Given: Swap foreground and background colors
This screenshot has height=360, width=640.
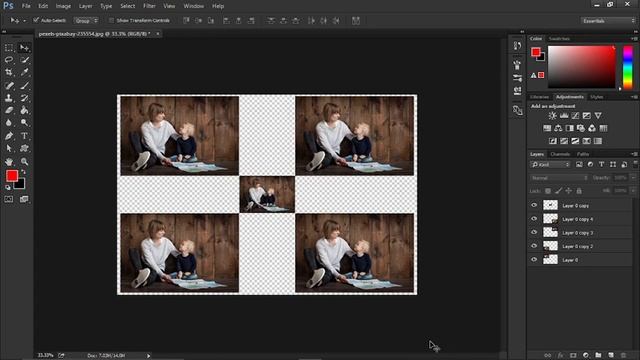Looking at the screenshot, I should click(24, 172).
